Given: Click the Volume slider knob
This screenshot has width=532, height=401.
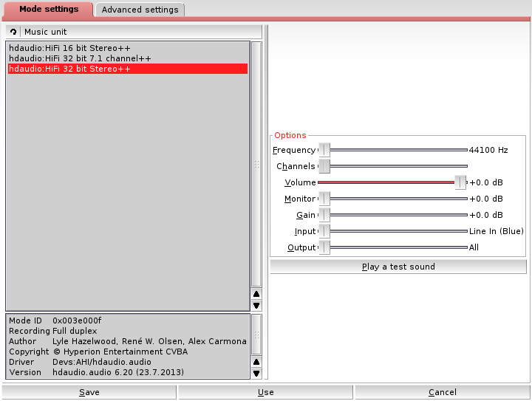Looking at the screenshot, I should (460, 182).
